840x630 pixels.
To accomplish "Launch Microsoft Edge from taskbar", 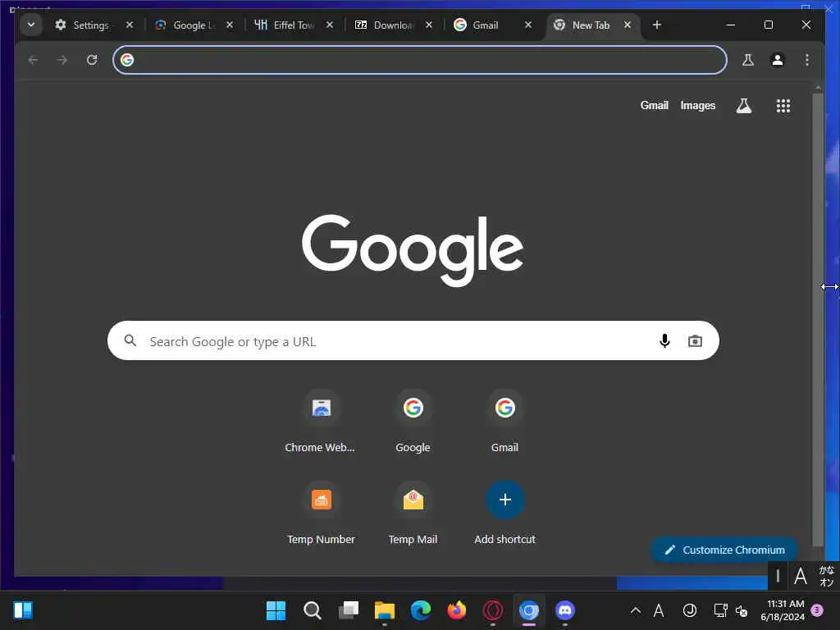I will pyautogui.click(x=421, y=610).
